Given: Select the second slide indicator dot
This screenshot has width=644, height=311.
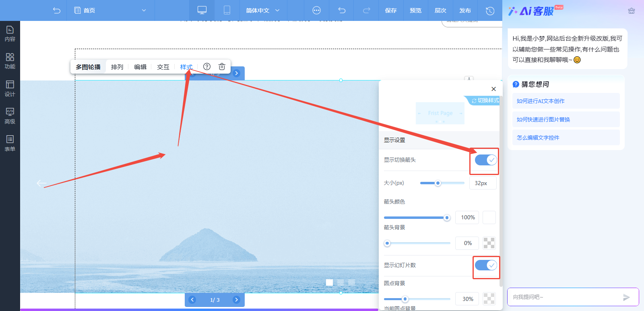Looking at the screenshot, I should (x=341, y=282).
